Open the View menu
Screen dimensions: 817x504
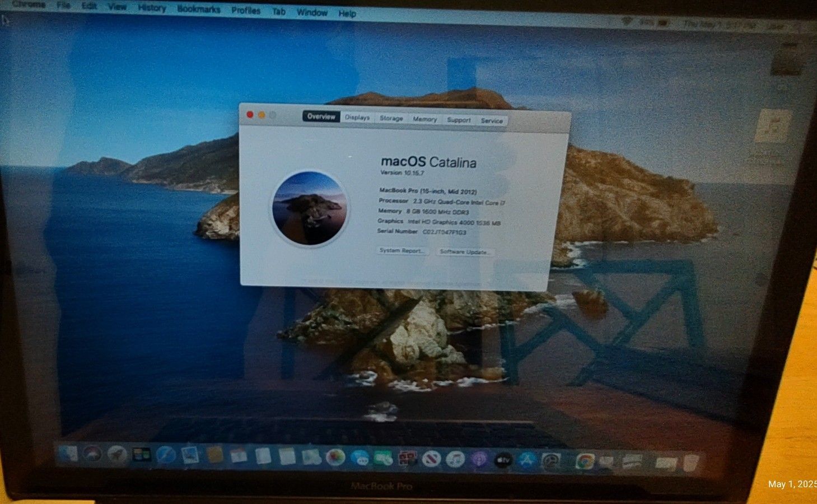tap(117, 7)
